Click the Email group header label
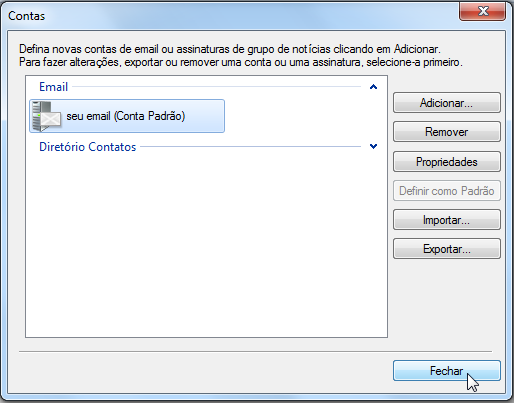 (x=53, y=87)
